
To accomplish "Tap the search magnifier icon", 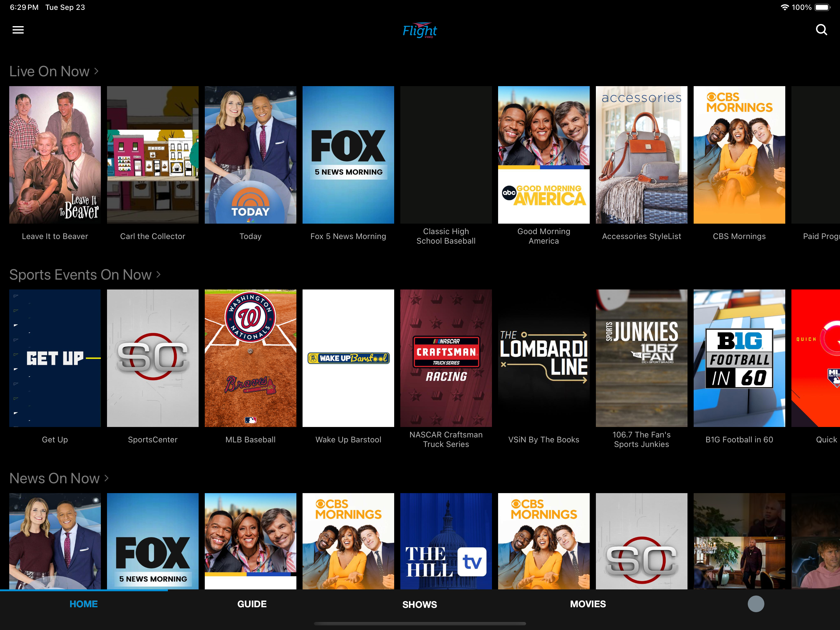I will [821, 30].
